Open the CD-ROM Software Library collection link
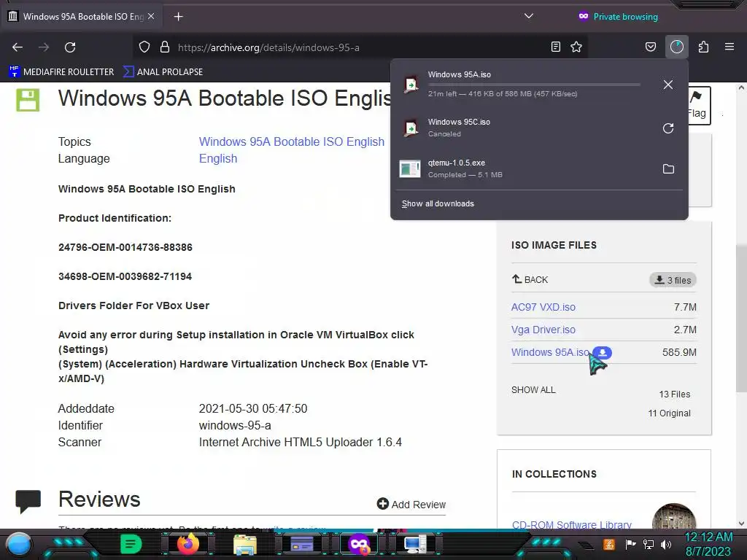The image size is (747, 560). click(572, 525)
